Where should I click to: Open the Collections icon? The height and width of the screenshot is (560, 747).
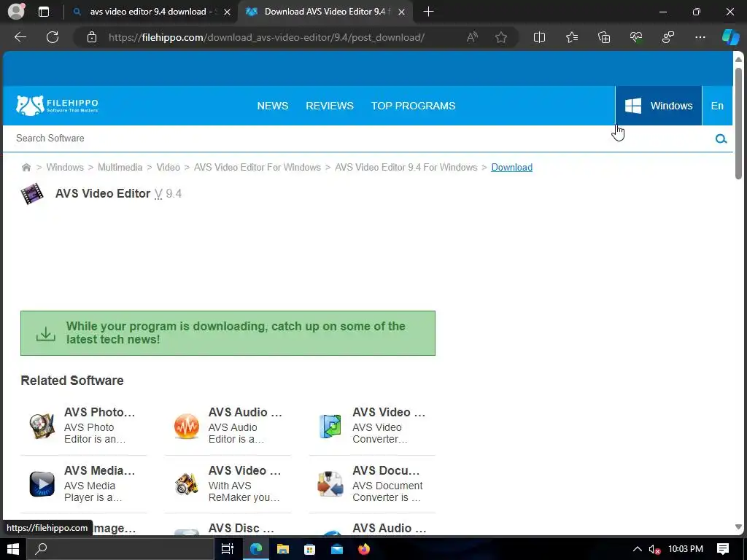tap(603, 37)
